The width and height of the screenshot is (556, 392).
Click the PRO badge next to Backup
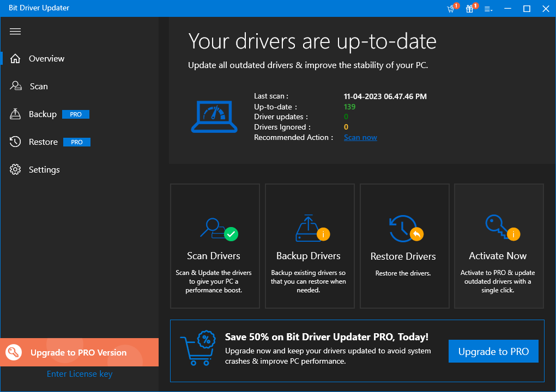(x=76, y=114)
